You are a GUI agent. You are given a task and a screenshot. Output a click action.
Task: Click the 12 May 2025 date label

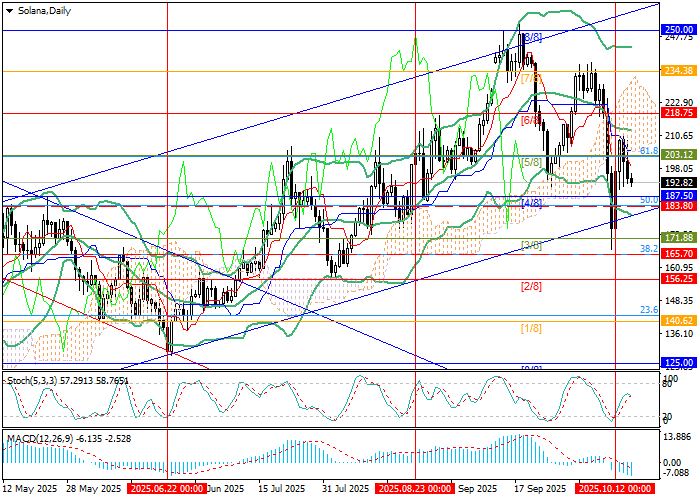coord(30,489)
